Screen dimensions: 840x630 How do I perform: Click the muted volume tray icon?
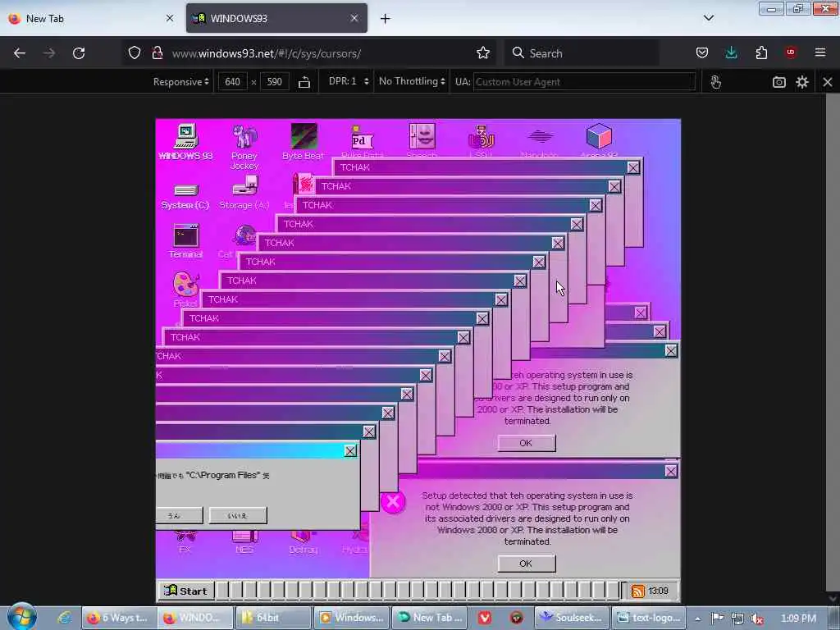[757, 619]
